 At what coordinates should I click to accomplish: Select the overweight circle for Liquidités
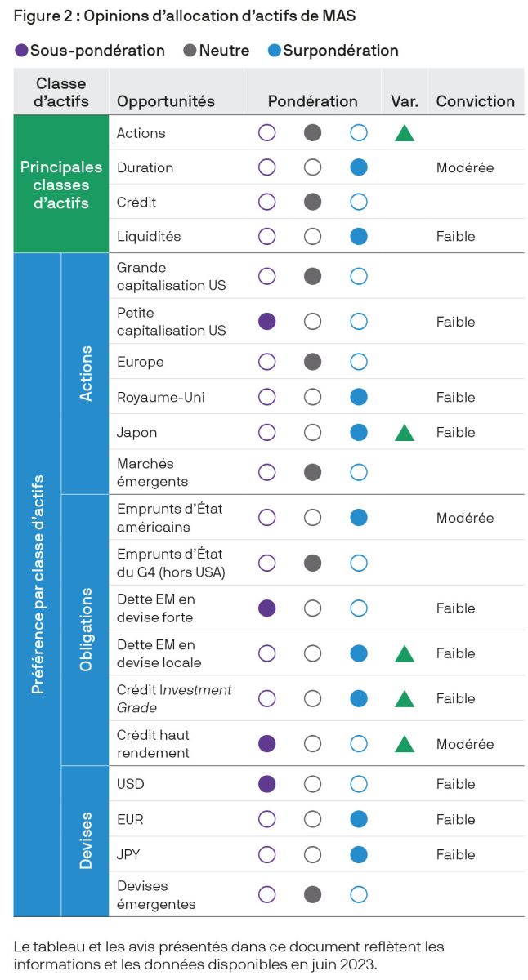click(x=358, y=237)
